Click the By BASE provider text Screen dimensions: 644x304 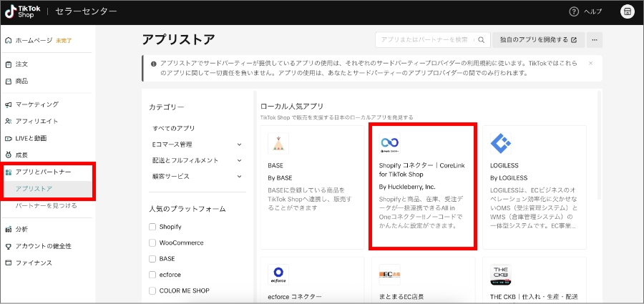(280, 178)
